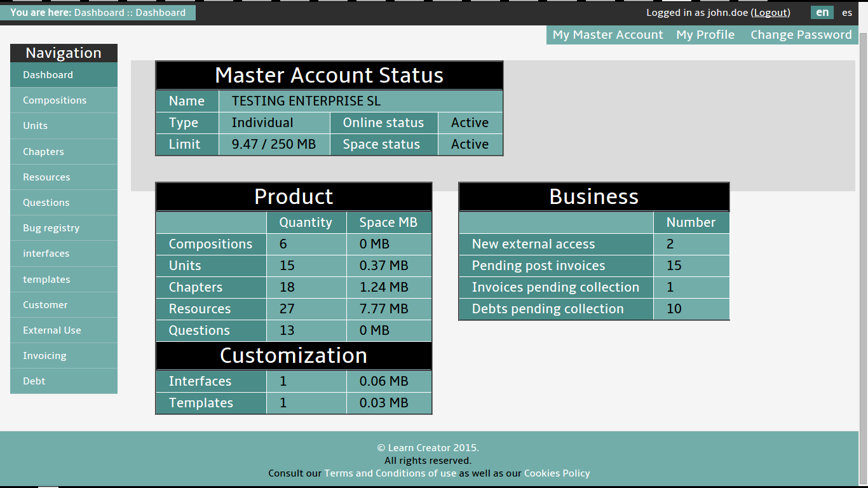This screenshot has height=488, width=868.
Task: Click the interfaces navigation entry
Action: tap(46, 254)
